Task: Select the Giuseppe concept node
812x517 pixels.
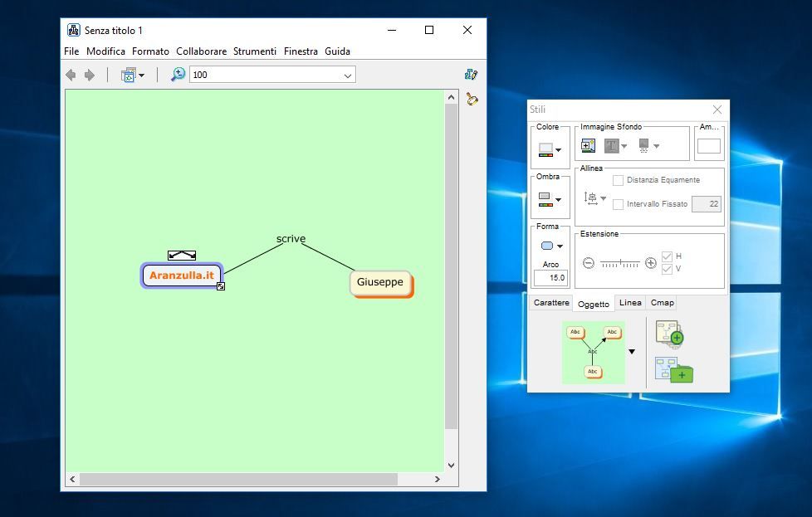Action: pyautogui.click(x=380, y=282)
